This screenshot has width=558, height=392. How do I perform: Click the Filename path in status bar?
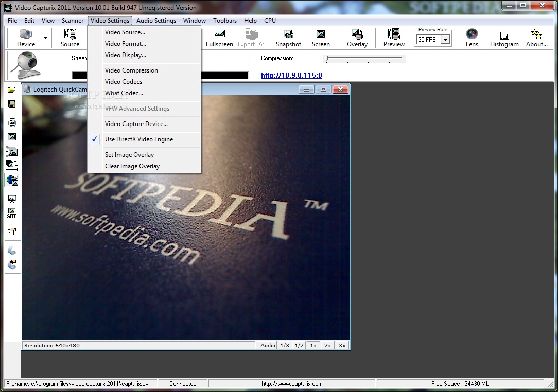(x=78, y=384)
